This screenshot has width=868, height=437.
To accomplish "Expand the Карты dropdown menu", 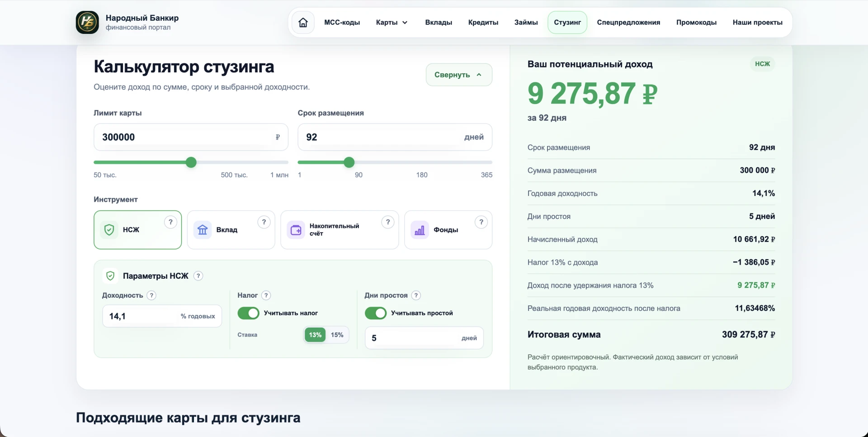I will click(392, 23).
